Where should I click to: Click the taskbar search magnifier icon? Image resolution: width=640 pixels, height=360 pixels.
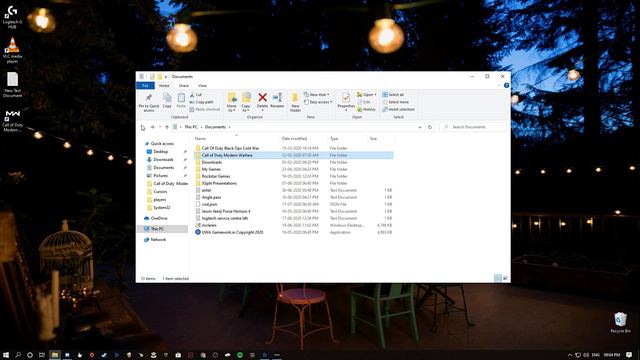coord(18,355)
